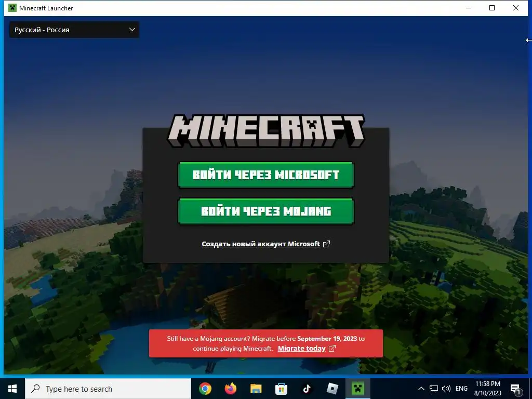Open Roblox from the taskbar
Viewport: 532px width, 399px height.
[x=332, y=389]
